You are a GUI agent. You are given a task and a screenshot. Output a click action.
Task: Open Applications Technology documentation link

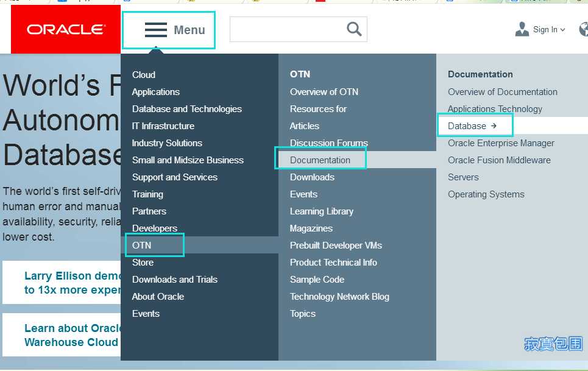coord(495,109)
